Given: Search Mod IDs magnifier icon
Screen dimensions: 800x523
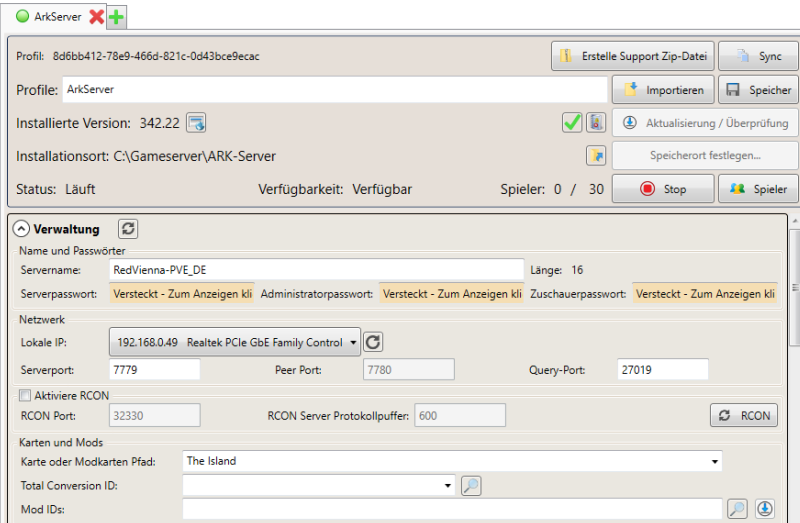Looking at the screenshot, I should [738, 509].
